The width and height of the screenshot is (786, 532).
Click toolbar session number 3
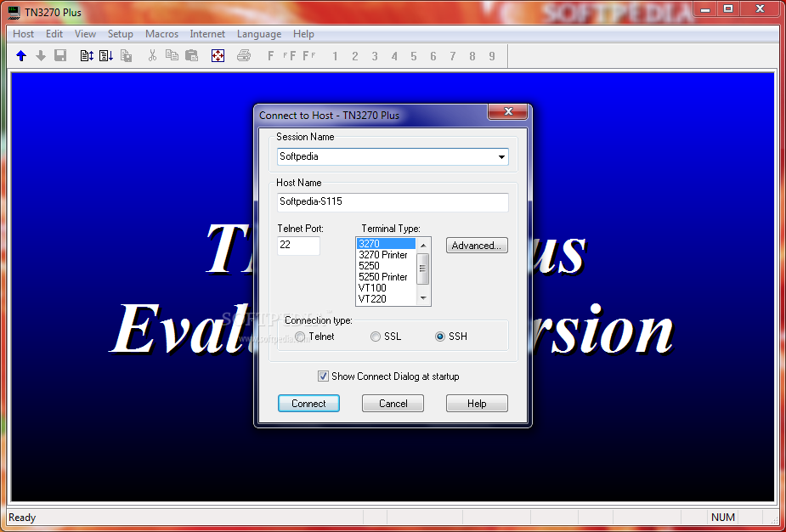click(375, 56)
